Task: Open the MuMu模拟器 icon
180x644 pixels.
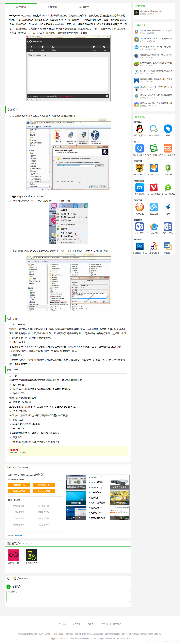Action: click(136, 48)
